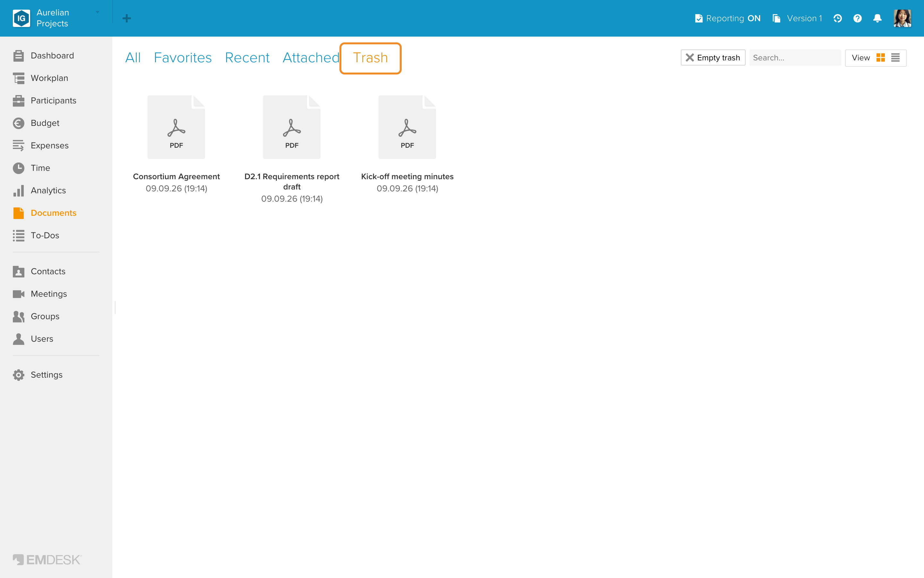Screen dimensions: 924x578
Task: Switch to the Recent tab
Action: pos(247,58)
